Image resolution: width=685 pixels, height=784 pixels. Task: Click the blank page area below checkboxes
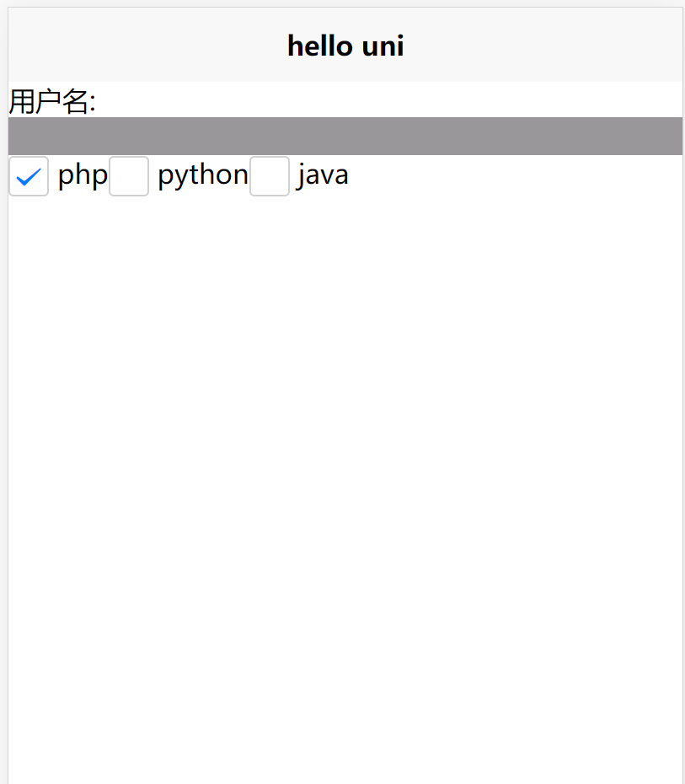pos(345,490)
